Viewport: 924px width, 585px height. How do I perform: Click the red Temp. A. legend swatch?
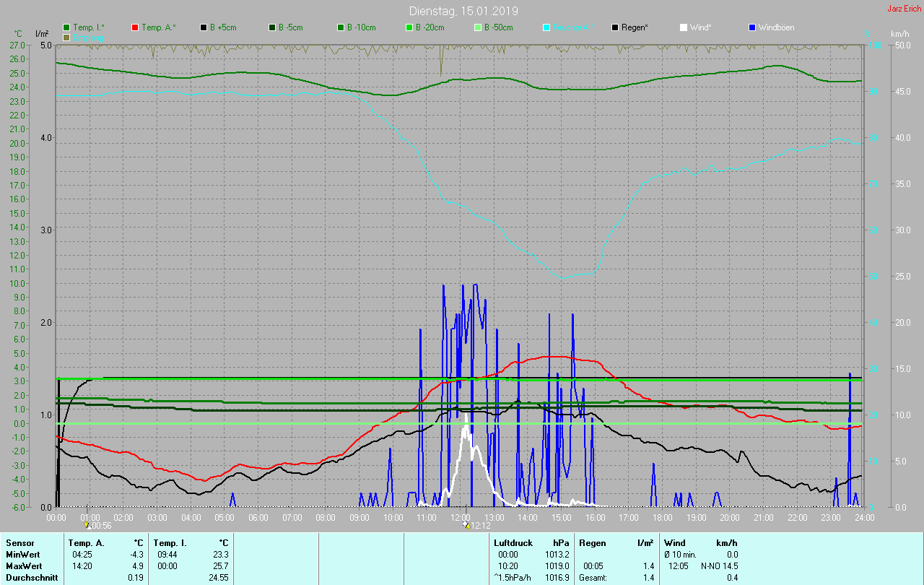pyautogui.click(x=135, y=27)
